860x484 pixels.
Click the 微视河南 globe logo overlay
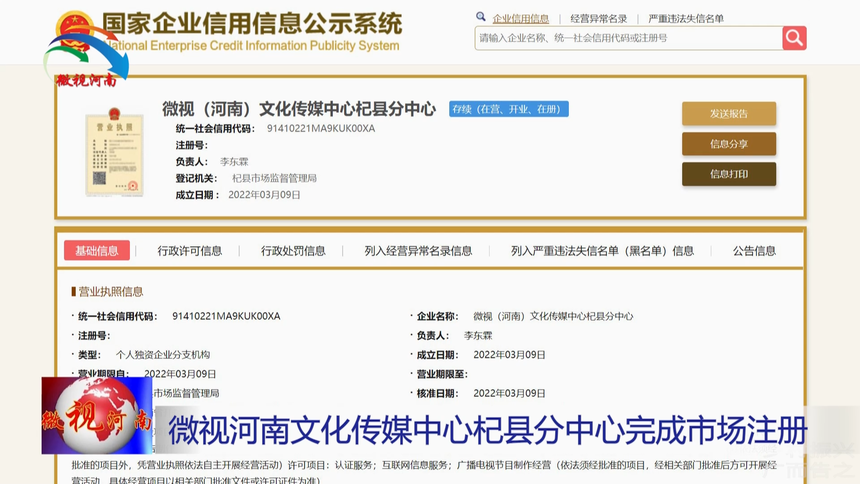point(97,416)
